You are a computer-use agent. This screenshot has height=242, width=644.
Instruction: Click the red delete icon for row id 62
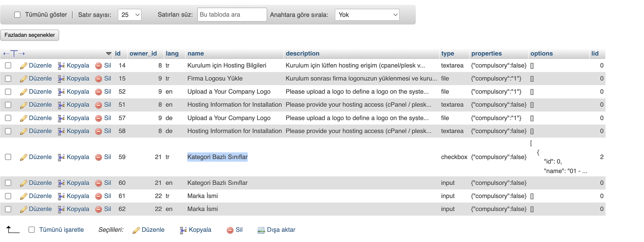pos(99,209)
